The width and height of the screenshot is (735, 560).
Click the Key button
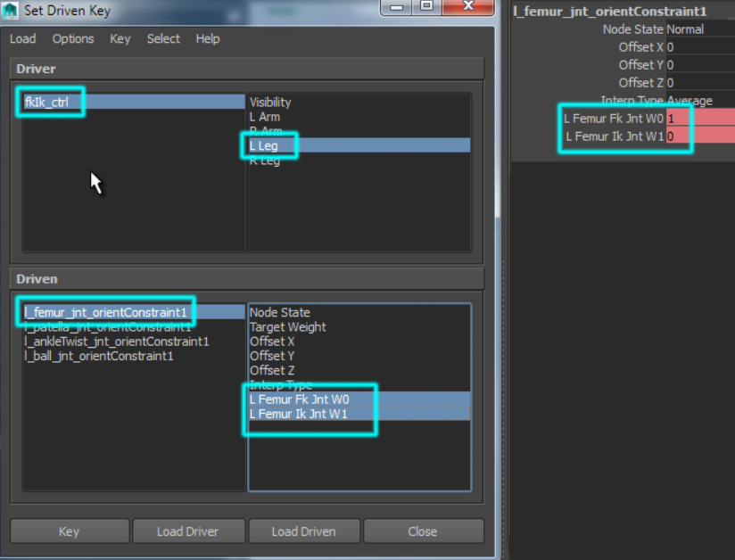70,531
